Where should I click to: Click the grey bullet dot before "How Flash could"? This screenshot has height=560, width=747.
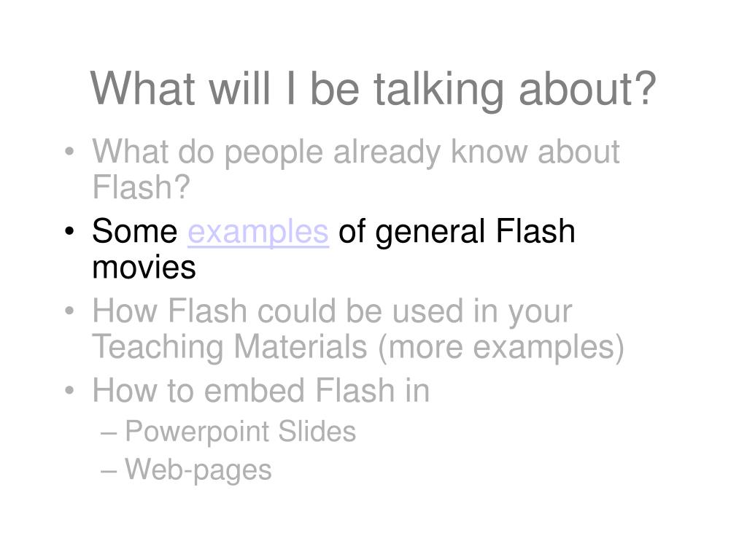(x=69, y=311)
